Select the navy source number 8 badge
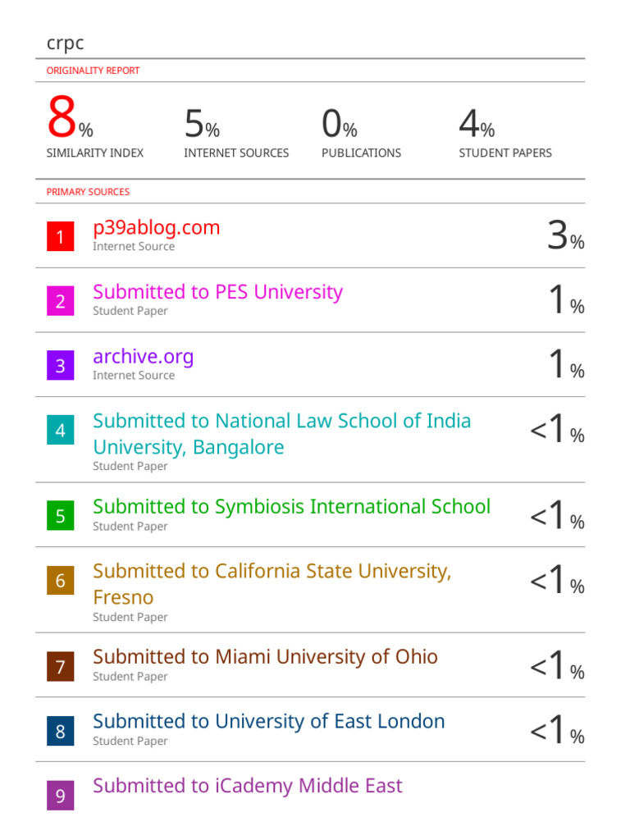 coord(60,731)
